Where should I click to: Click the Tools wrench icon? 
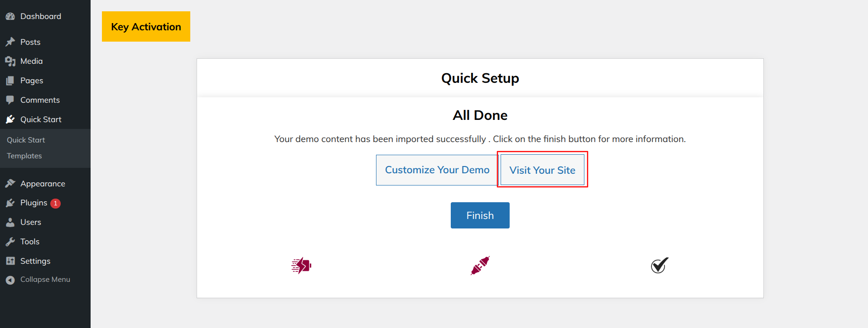tap(10, 242)
